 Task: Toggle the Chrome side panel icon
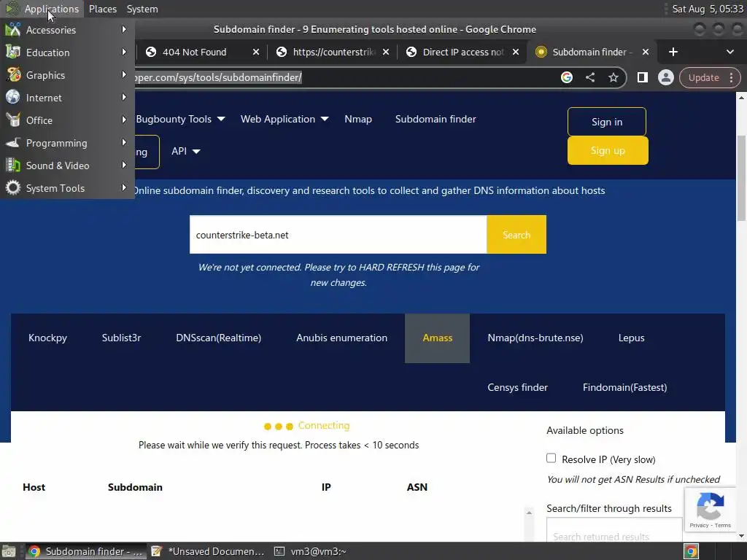pyautogui.click(x=642, y=77)
